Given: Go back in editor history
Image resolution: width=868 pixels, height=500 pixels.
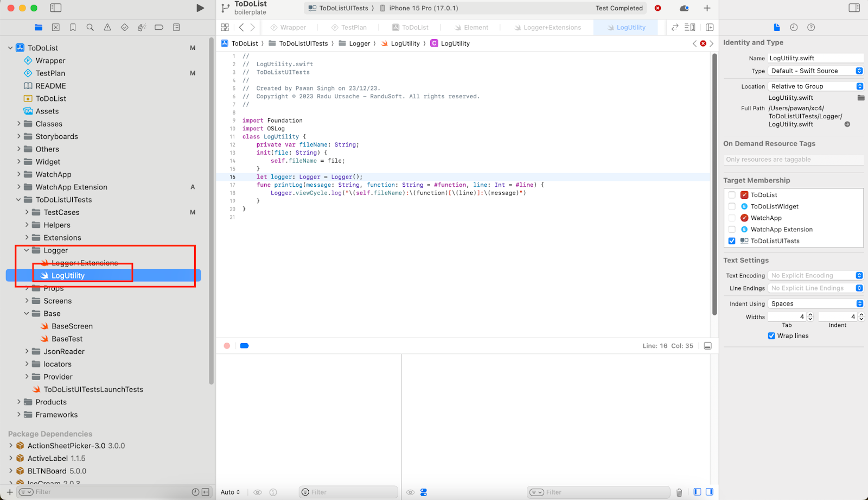Looking at the screenshot, I should (241, 27).
